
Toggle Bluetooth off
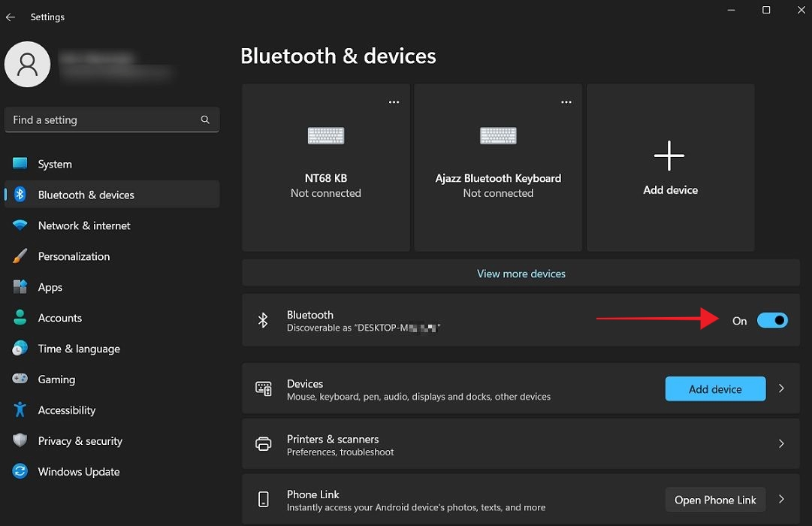(x=772, y=320)
